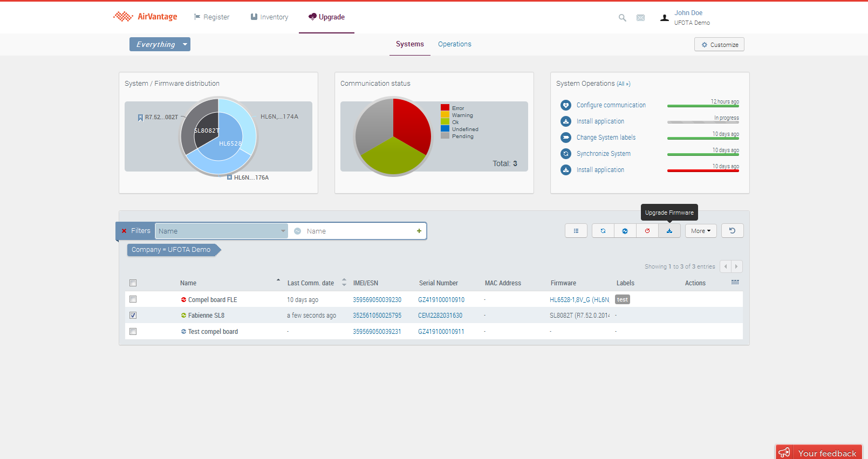Click the Upgrade Firmware download icon
This screenshot has width=868, height=459.
pyautogui.click(x=669, y=231)
